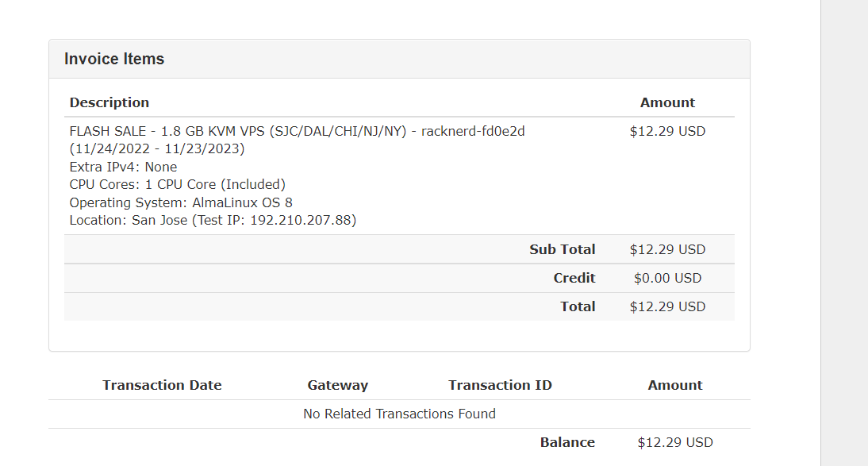Click the Gateway column header
This screenshot has width=868, height=466.
pos(338,385)
